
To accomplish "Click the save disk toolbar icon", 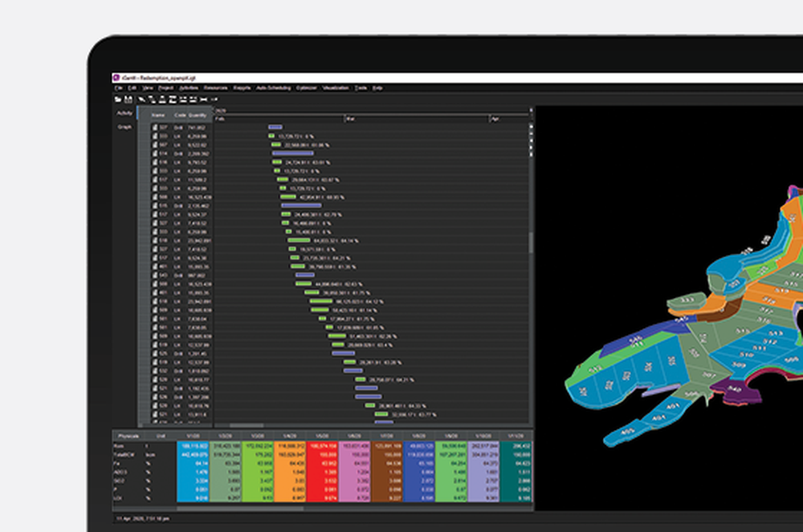I will coord(128,99).
